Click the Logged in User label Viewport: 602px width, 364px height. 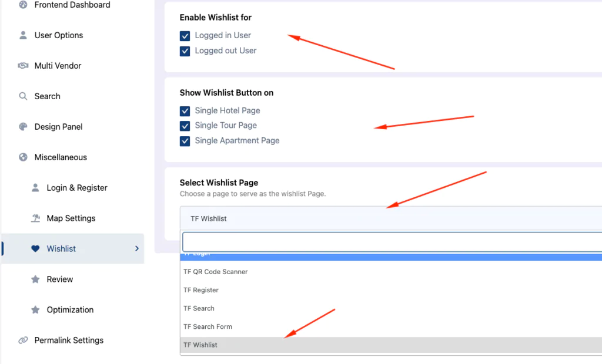point(223,35)
